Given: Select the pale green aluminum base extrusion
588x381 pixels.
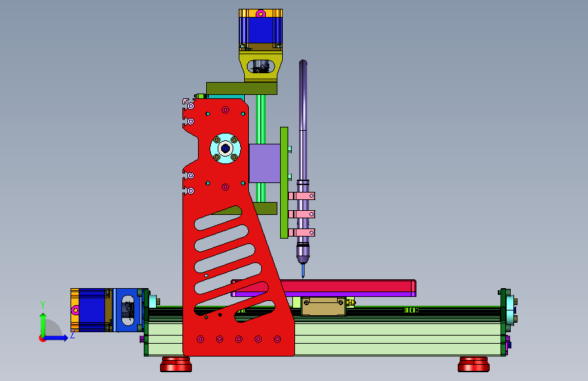Looking at the screenshot, I should [397, 340].
